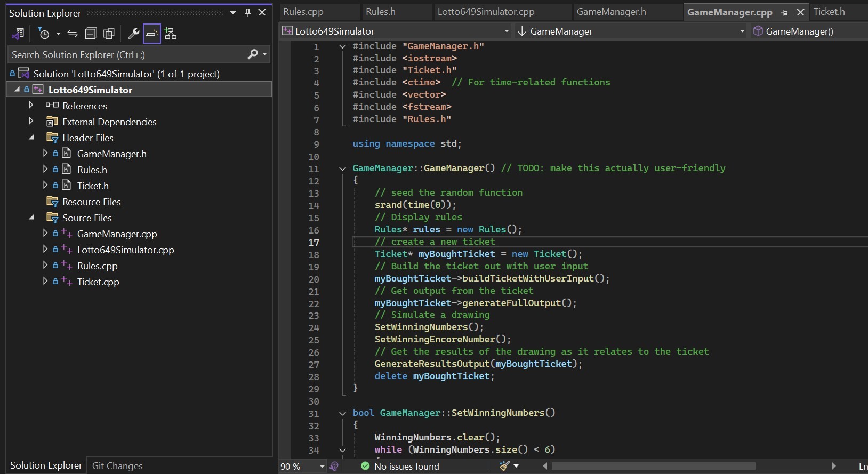This screenshot has width=868, height=474.
Task: Click External Dependencies folder icon
Action: [x=52, y=122]
